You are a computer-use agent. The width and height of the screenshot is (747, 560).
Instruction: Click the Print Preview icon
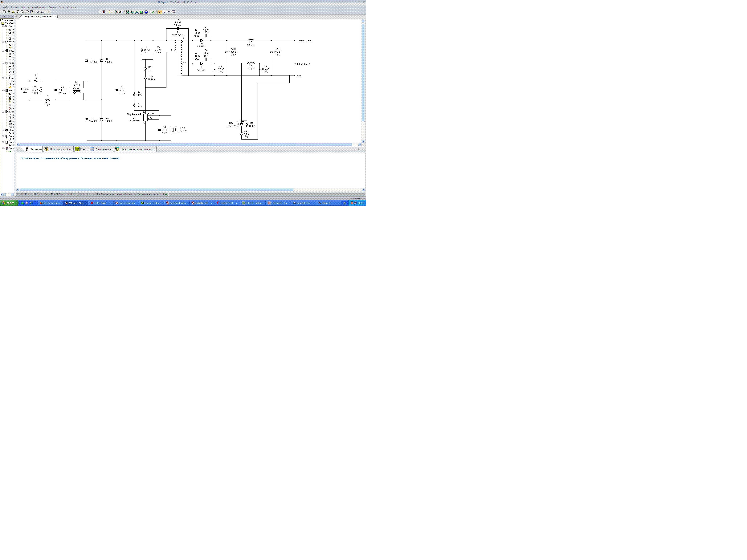coord(23,12)
